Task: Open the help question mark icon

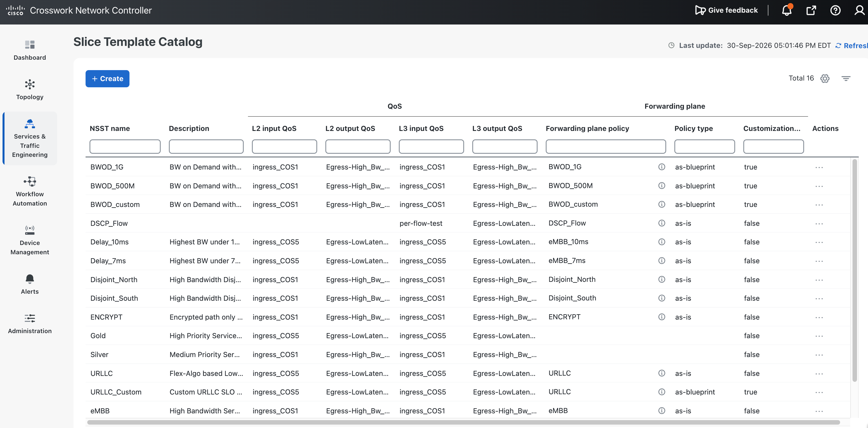Action: pos(835,10)
